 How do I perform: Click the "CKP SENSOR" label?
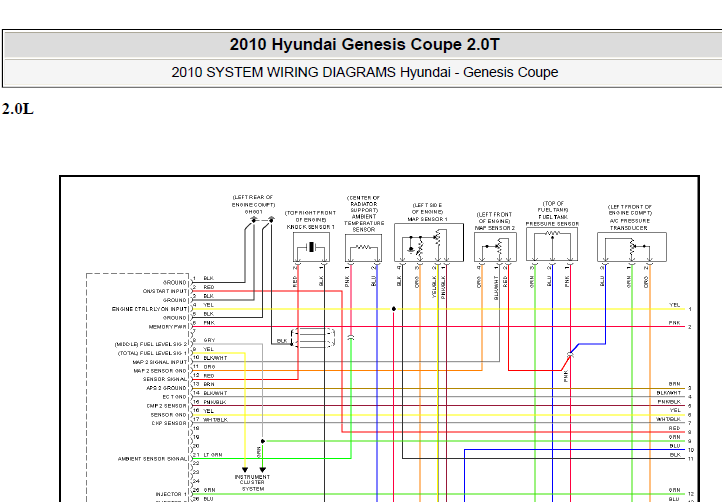point(169,423)
